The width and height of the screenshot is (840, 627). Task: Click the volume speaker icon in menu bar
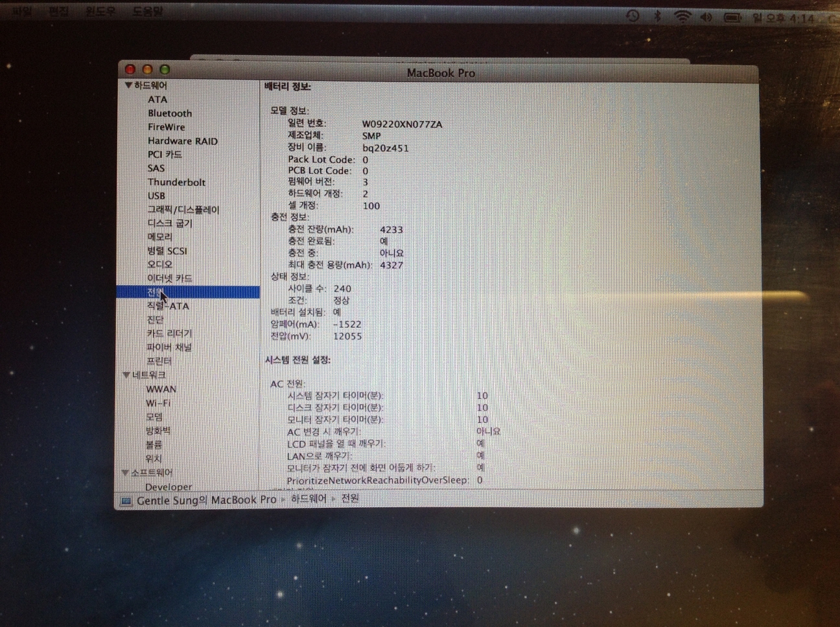tap(706, 17)
